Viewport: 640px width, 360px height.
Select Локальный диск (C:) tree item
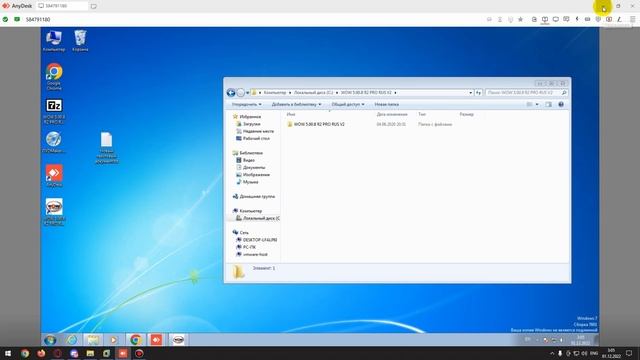pos(258,218)
